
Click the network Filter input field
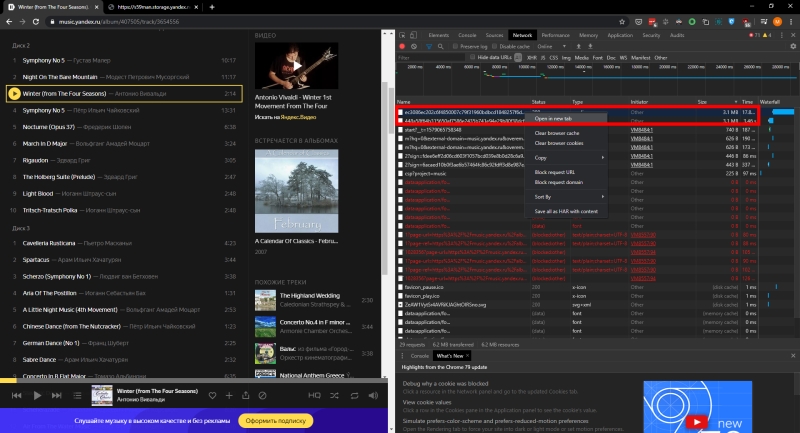pyautogui.click(x=431, y=58)
